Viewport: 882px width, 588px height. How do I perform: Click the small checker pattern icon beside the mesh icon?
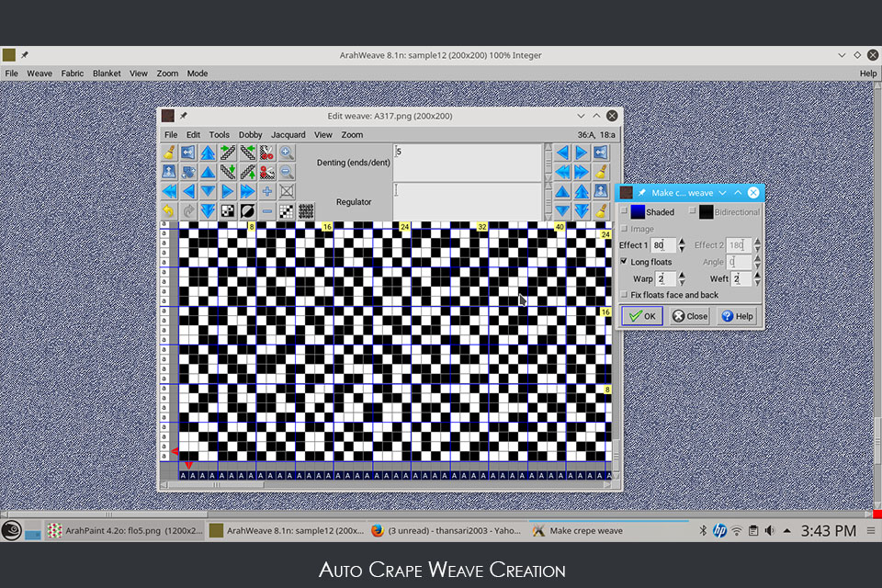[287, 211]
